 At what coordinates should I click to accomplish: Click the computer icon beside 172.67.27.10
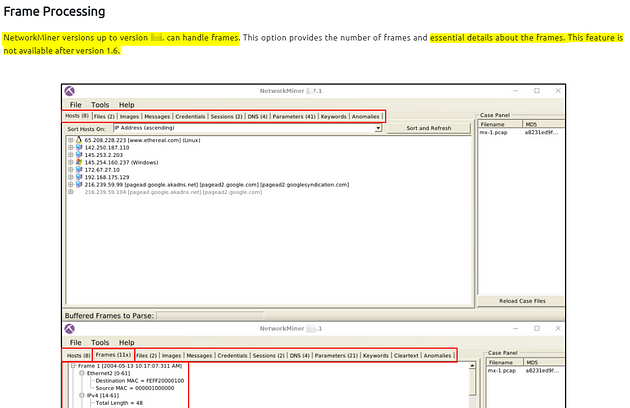point(79,170)
